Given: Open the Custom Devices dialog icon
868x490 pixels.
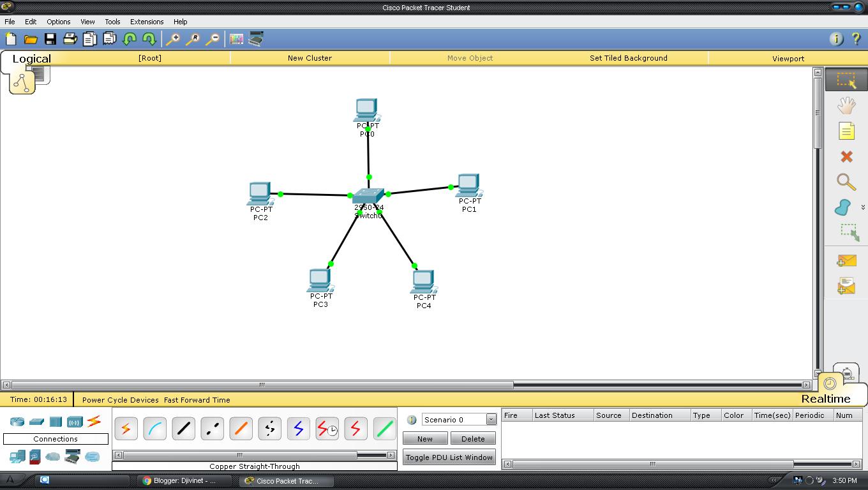Looking at the screenshot, I should (x=256, y=39).
